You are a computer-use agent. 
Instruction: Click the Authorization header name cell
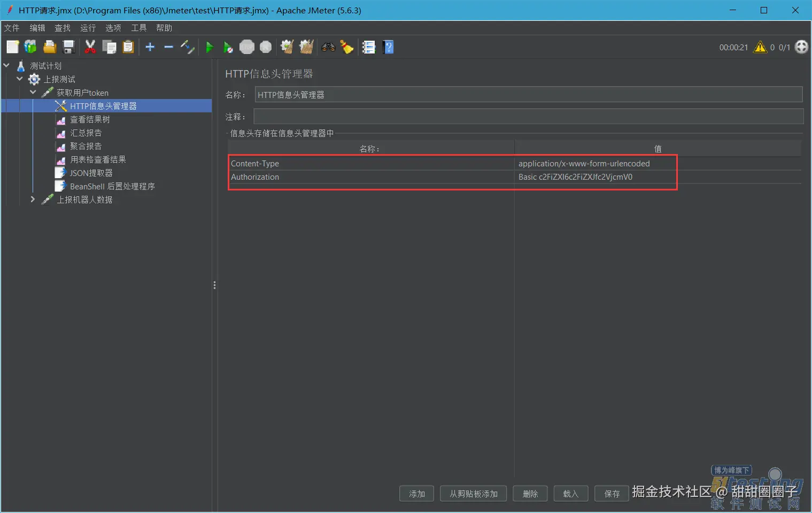pyautogui.click(x=371, y=177)
